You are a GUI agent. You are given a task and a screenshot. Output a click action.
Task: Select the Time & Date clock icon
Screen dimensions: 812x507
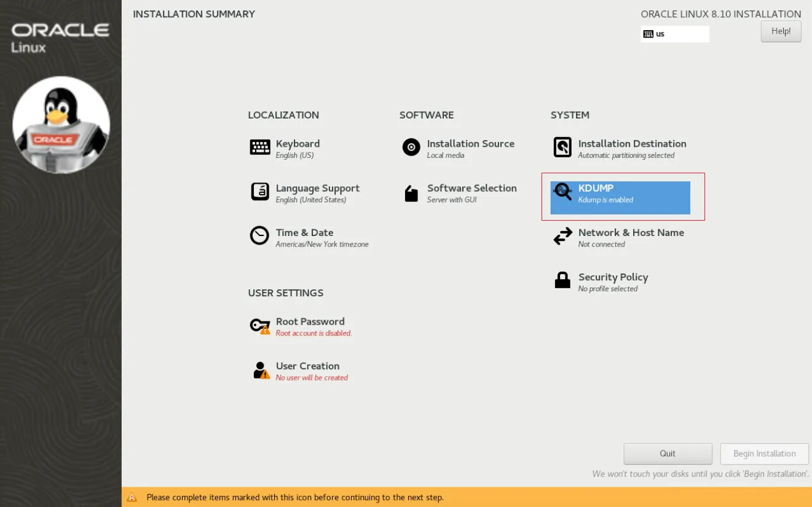coord(259,235)
